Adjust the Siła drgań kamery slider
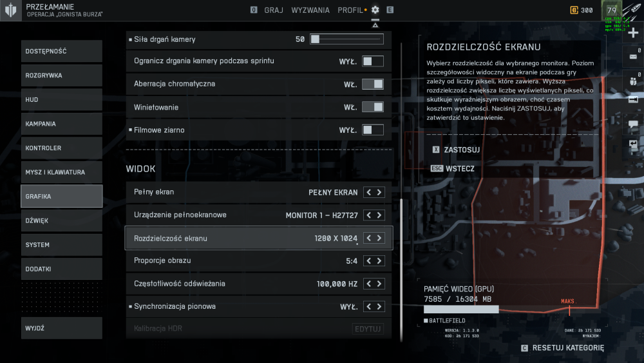Screen dimensions: 644x363 tap(346, 39)
